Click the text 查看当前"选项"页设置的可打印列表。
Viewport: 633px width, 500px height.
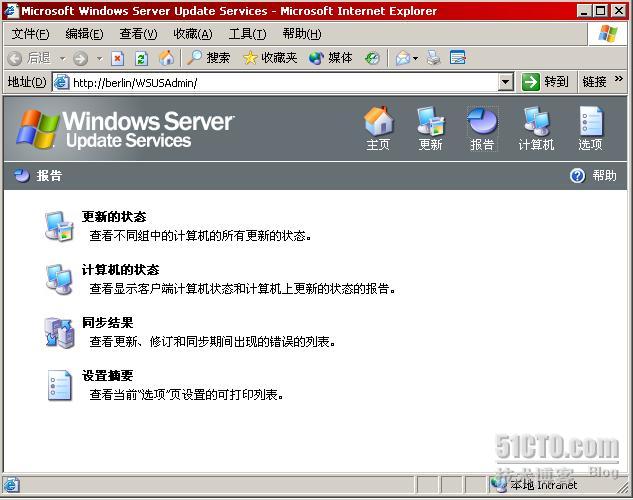pyautogui.click(x=187, y=395)
